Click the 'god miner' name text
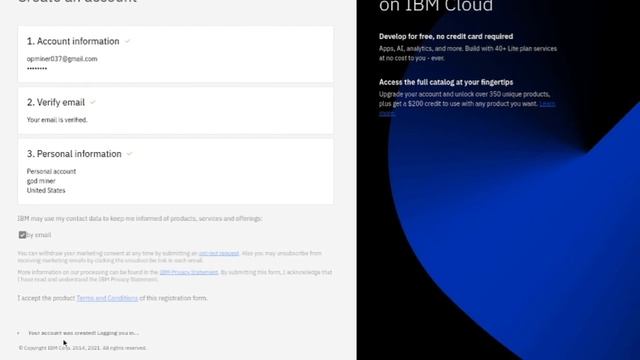This screenshot has width=640, height=360. [x=41, y=181]
